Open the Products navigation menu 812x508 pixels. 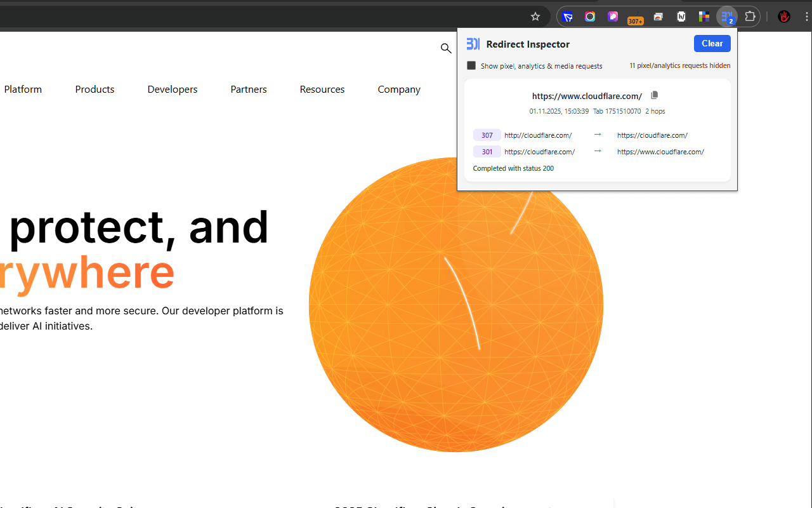click(x=95, y=90)
